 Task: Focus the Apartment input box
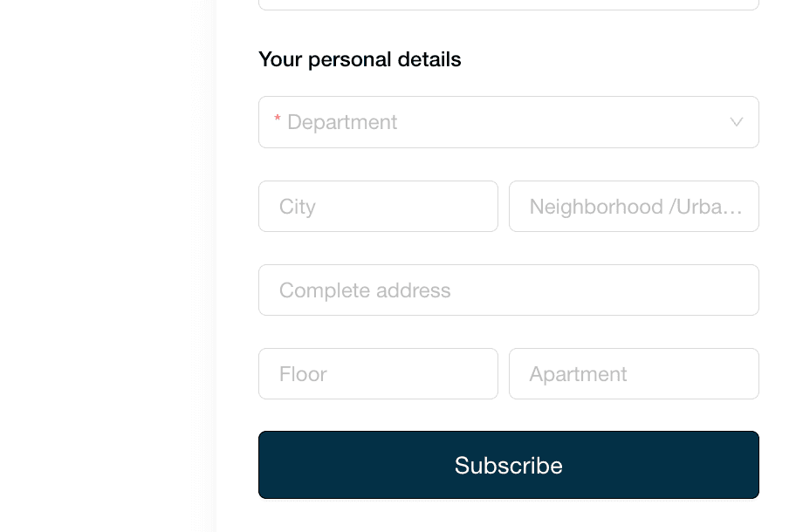634,373
